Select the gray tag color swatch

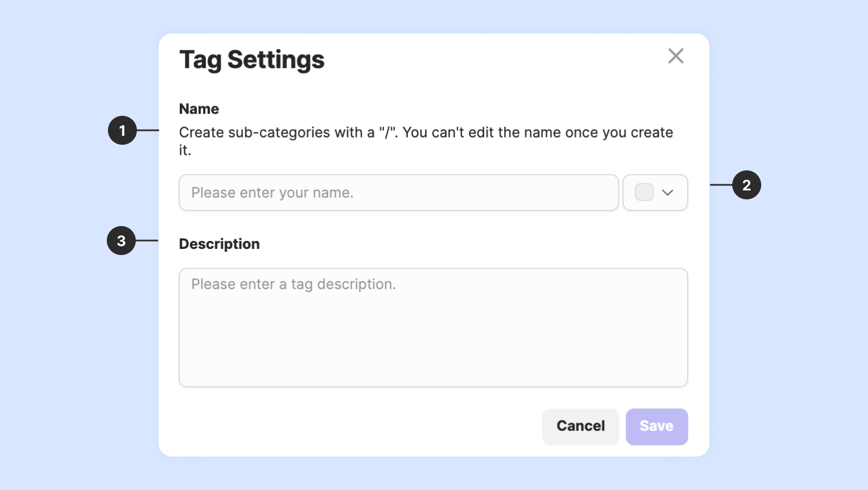644,192
